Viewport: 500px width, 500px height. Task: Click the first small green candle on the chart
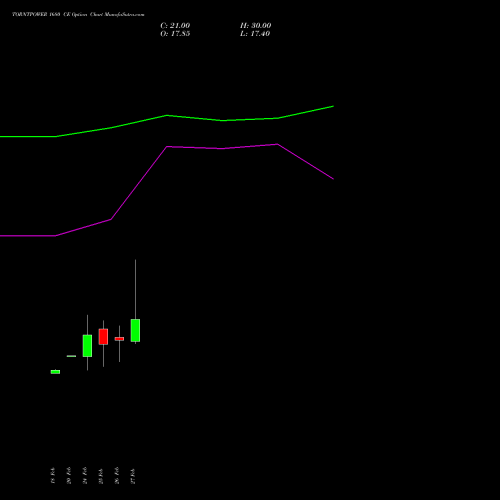point(55,372)
